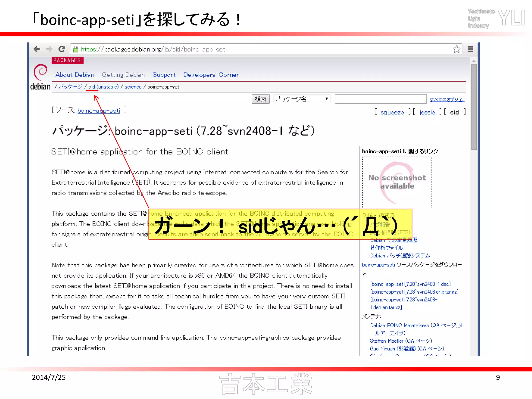Click the source boinc-app-seti link
The width and height of the screenshot is (532, 399).
(x=99, y=111)
